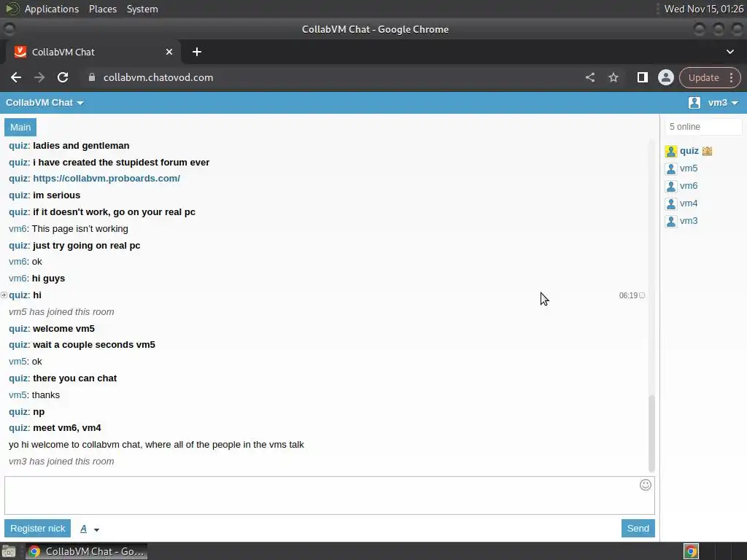Click the Update button in Chrome
Image resolution: width=747 pixels, height=560 pixels.
tap(703, 77)
